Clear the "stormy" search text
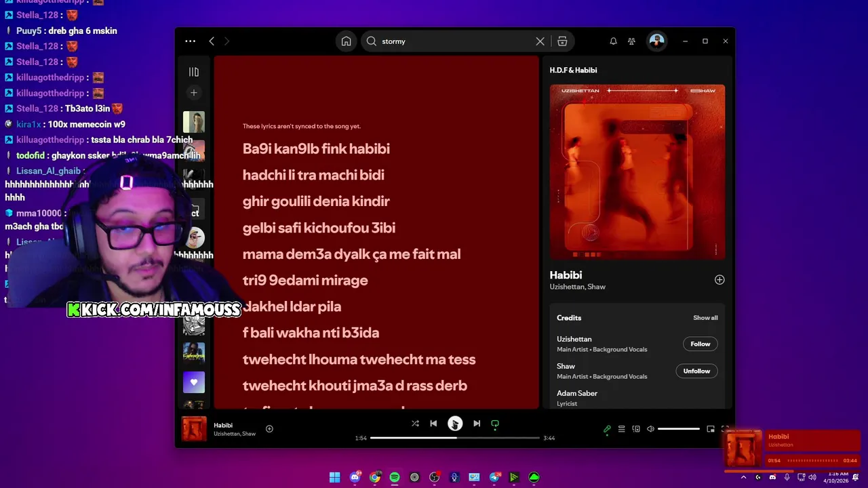Screen dimensions: 868x488 tap(540, 41)
